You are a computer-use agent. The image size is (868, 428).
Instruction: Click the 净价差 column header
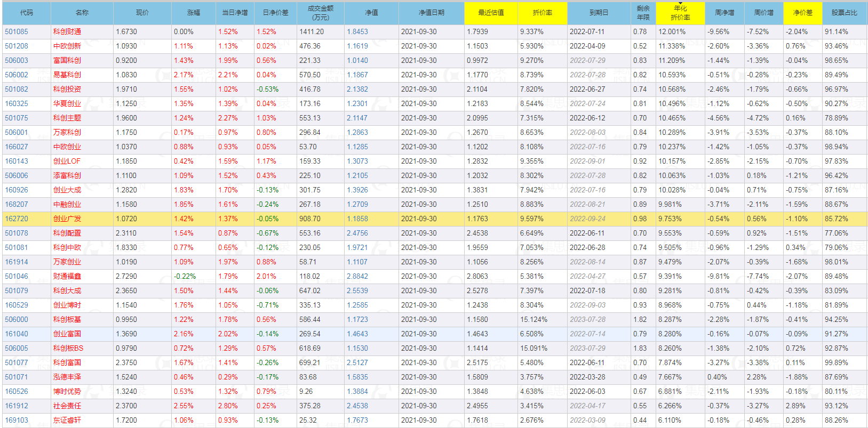pyautogui.click(x=802, y=13)
